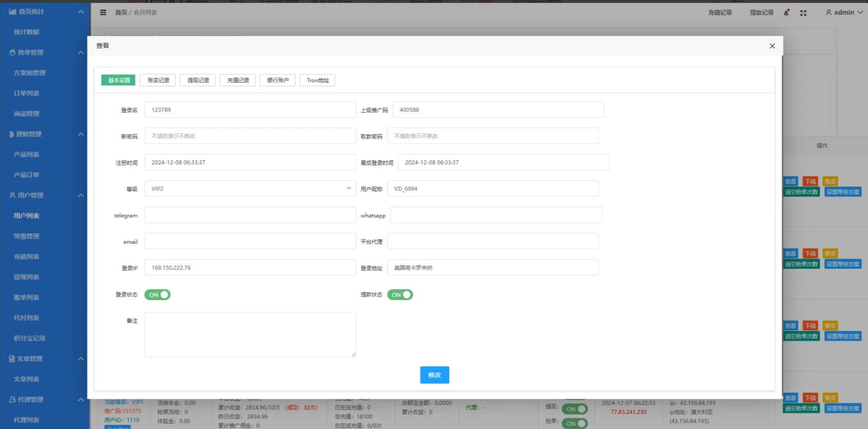Collapse the 抢单管理 sidebar section
This screenshot has height=429, width=868.
(x=81, y=52)
